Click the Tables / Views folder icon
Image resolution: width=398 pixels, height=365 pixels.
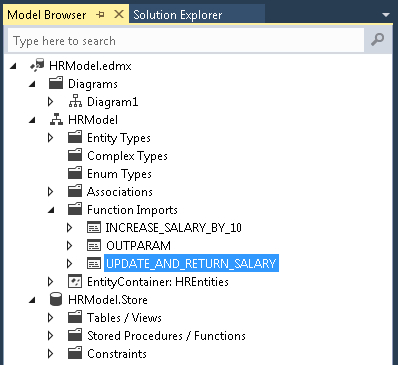[75, 317]
